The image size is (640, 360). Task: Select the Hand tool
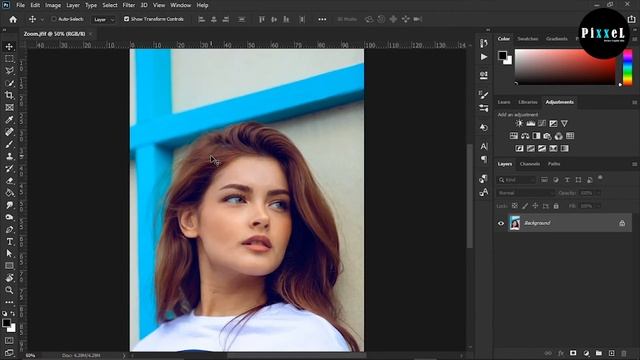click(9, 278)
